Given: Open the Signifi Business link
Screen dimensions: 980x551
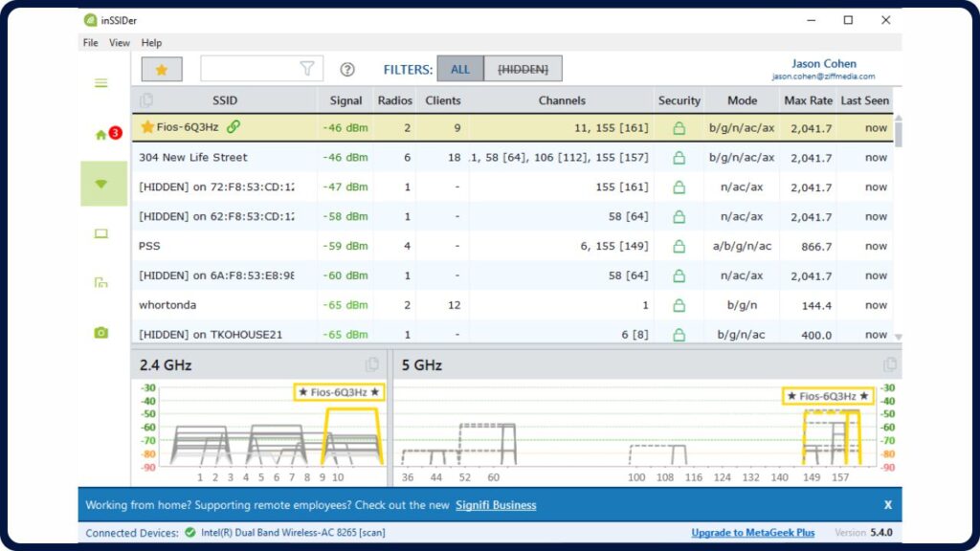Looking at the screenshot, I should point(495,505).
